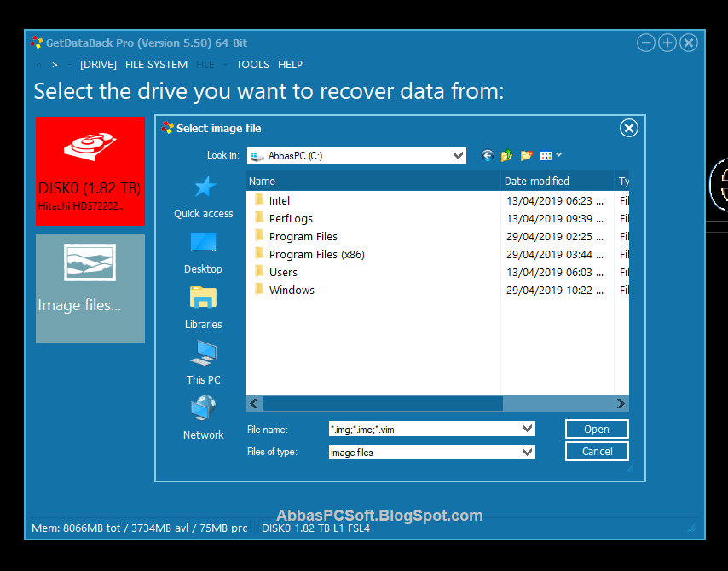Open the View menu icon

click(546, 155)
